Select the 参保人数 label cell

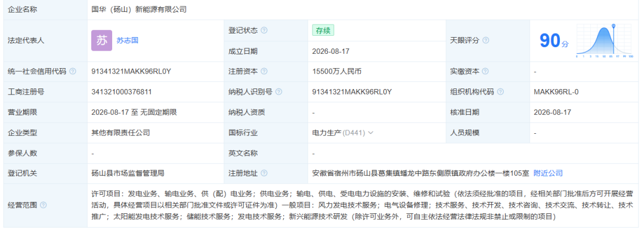[45, 153]
